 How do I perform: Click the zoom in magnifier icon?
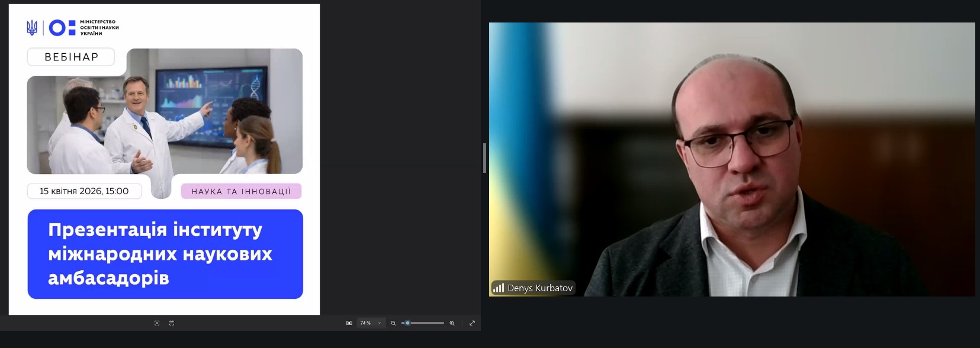click(x=452, y=323)
